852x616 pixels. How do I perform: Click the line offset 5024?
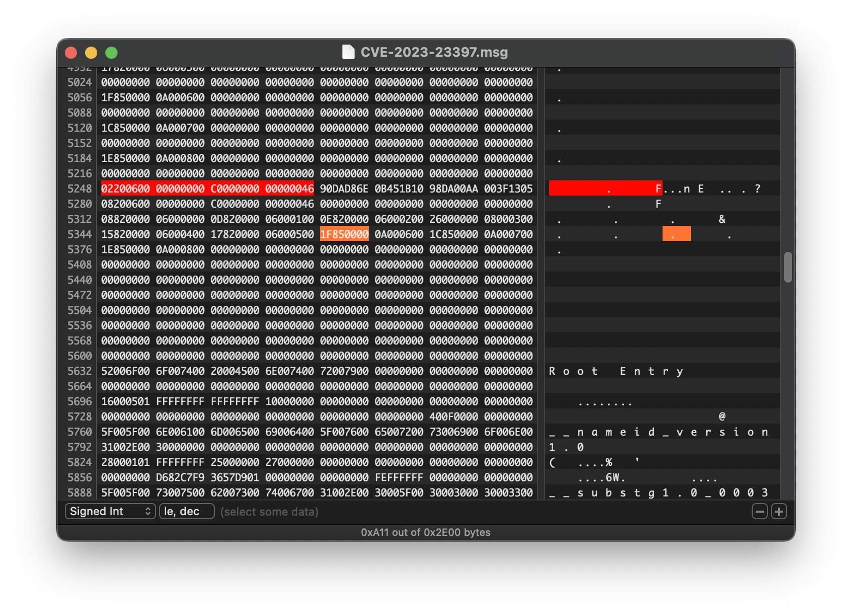click(80, 83)
